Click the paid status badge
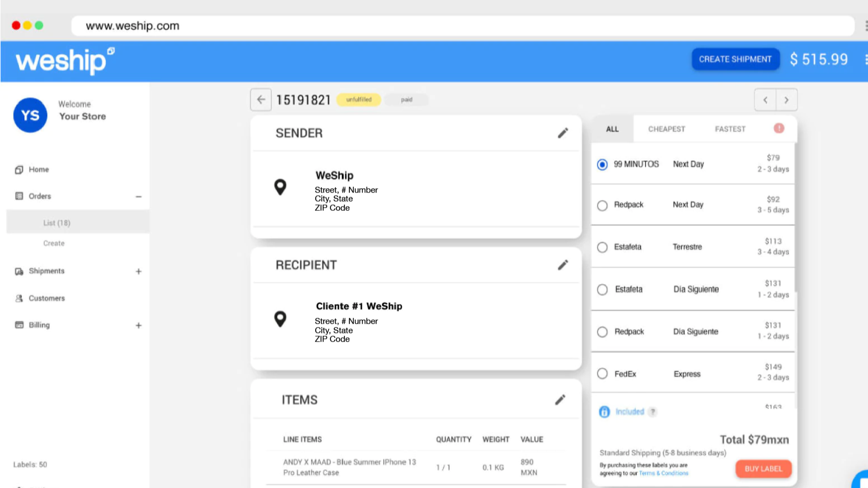Screen dimensions: 868x488 point(406,100)
